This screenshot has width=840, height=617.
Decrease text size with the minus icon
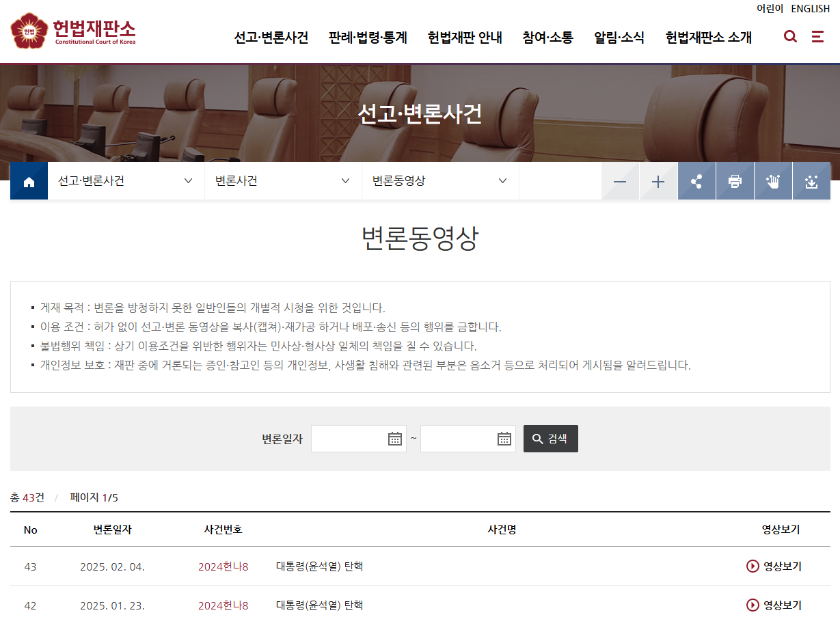point(619,180)
